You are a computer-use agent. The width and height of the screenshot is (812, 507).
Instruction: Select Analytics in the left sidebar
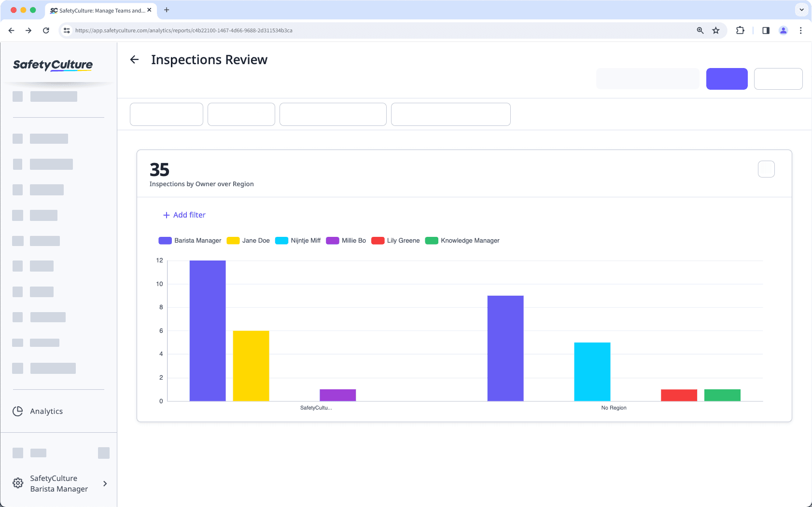coord(46,411)
